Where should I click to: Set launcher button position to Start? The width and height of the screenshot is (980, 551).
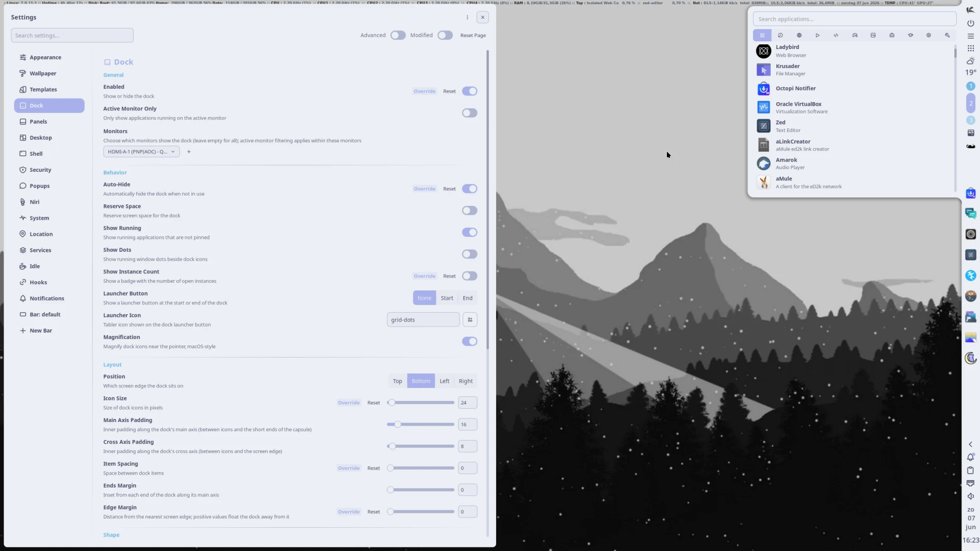click(447, 298)
